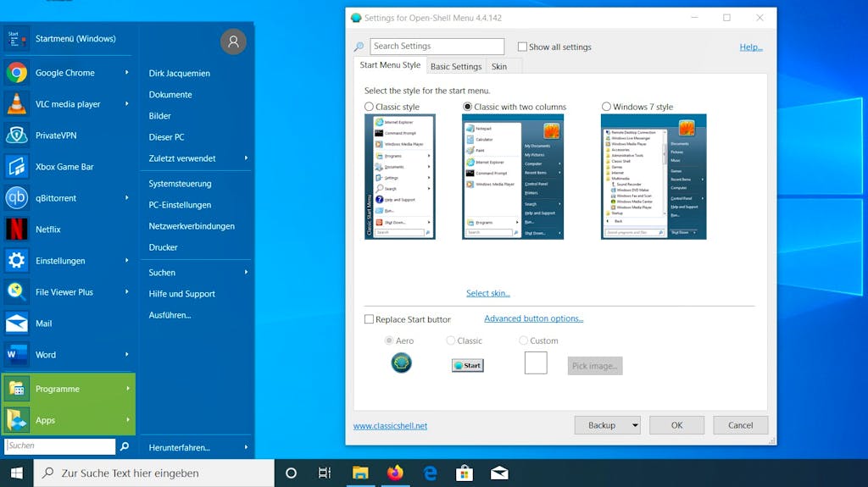Viewport: 868px width, 487px height.
Task: Open Mail app from the taskbar
Action: click(x=499, y=473)
